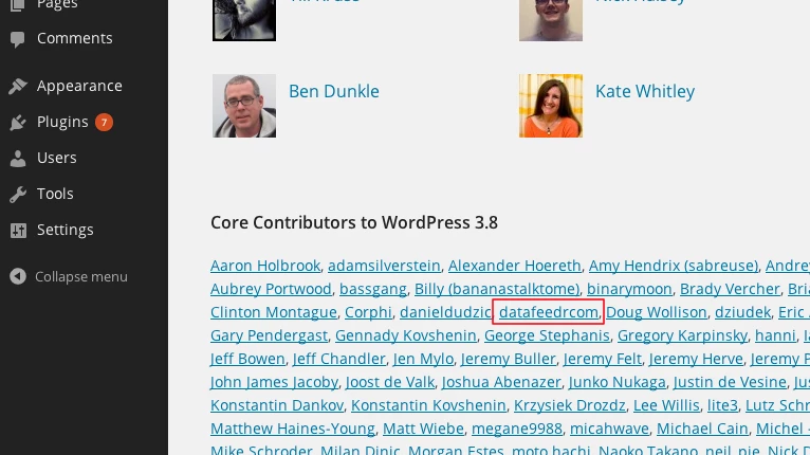Open contributor binarymoon link

pos(629,289)
